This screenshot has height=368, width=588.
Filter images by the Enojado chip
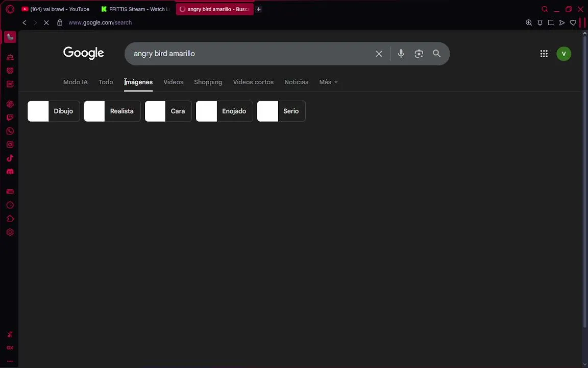click(224, 111)
